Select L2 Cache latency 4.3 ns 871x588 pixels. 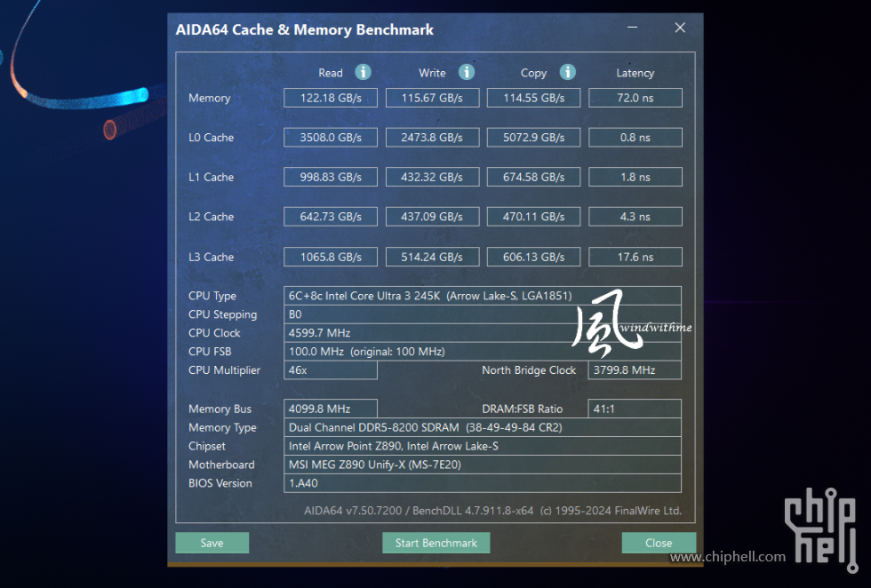pyautogui.click(x=635, y=217)
